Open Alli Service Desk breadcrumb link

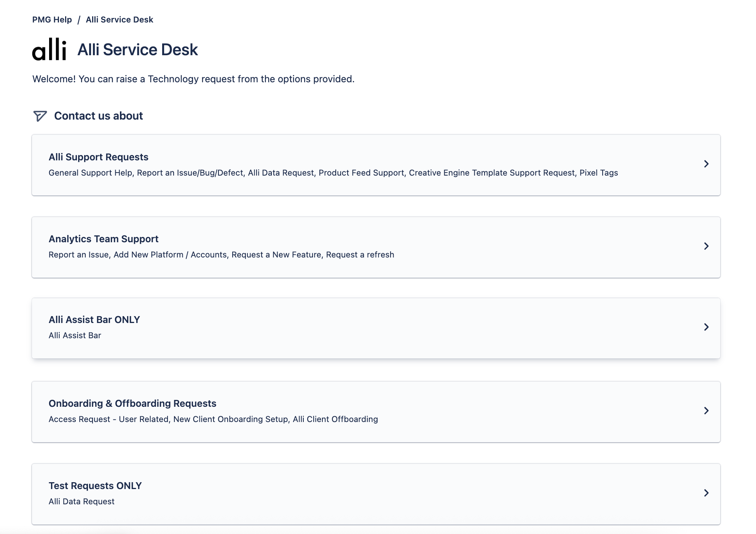coord(120,20)
